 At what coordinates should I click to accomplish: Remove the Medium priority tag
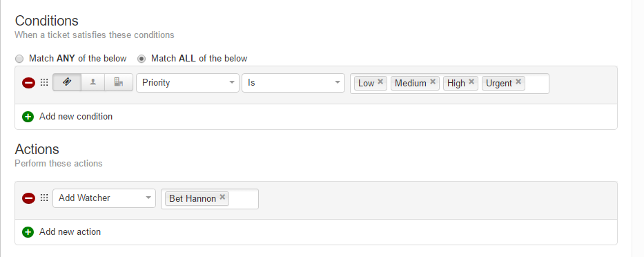(x=433, y=82)
